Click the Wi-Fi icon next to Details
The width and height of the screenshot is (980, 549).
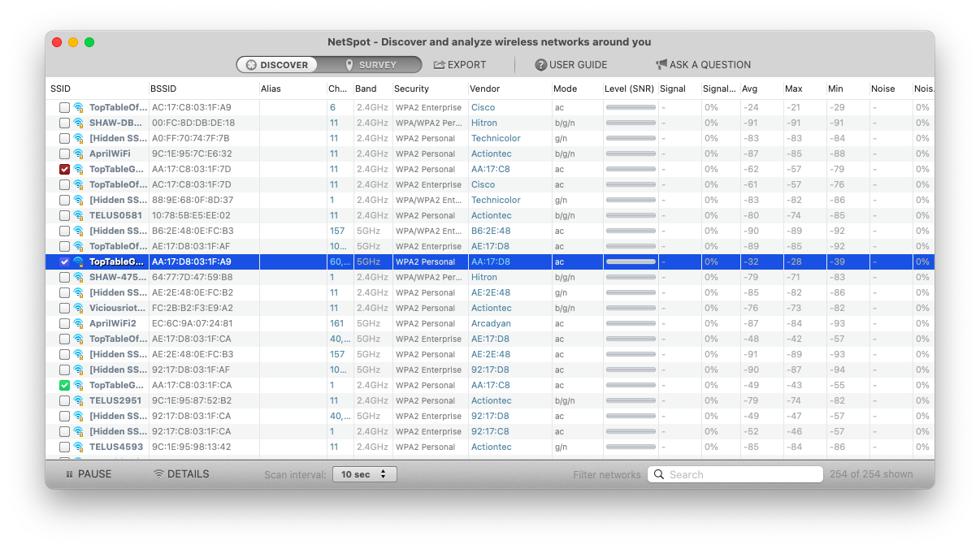[158, 474]
